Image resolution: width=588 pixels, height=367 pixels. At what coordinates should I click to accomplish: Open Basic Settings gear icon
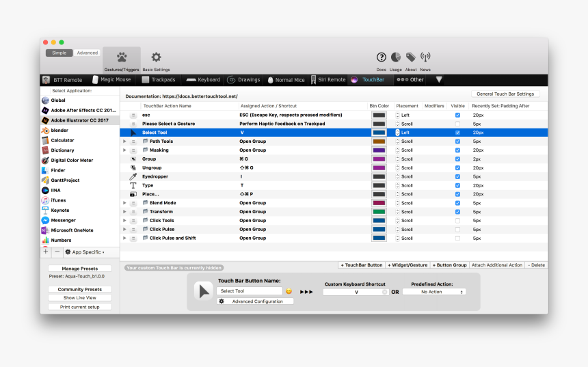156,57
